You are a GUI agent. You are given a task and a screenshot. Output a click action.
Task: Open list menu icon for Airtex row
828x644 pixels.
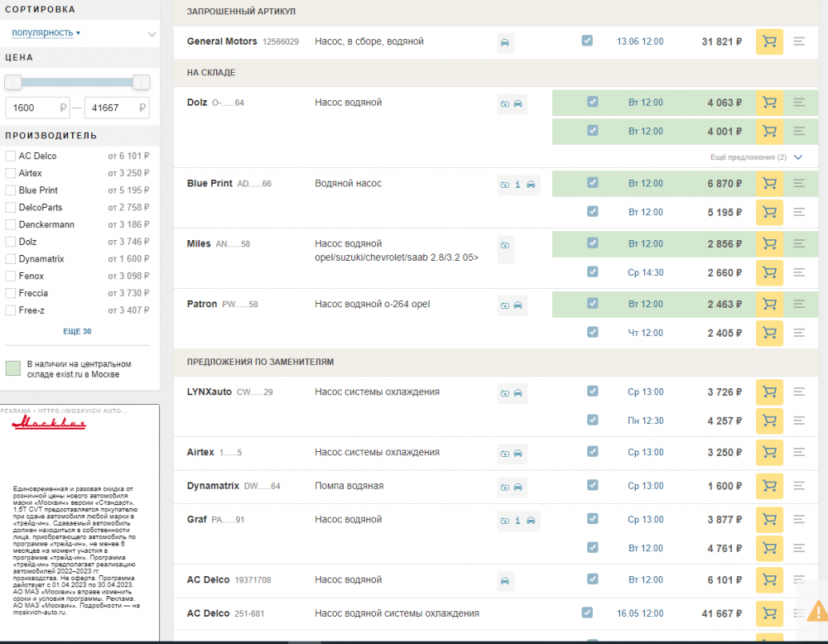tap(799, 453)
